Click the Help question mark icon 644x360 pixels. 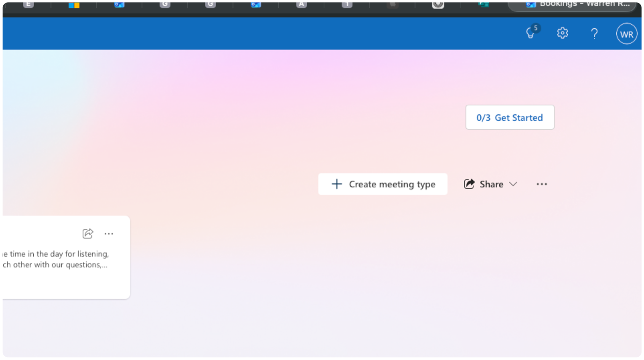594,34
